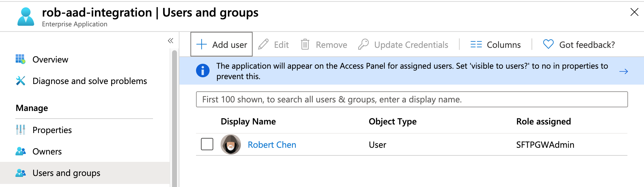
Task: Click the Got feedback? label
Action: pos(587,45)
